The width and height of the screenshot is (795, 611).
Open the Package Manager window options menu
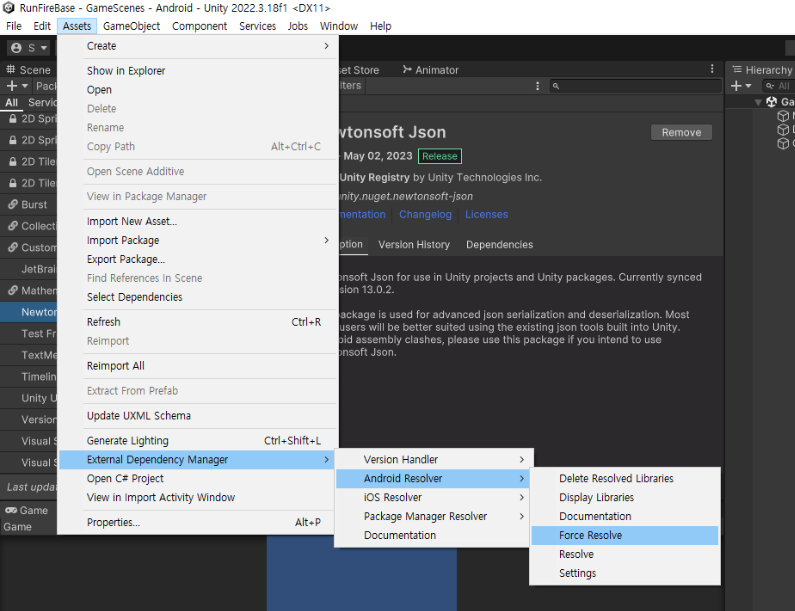point(712,69)
